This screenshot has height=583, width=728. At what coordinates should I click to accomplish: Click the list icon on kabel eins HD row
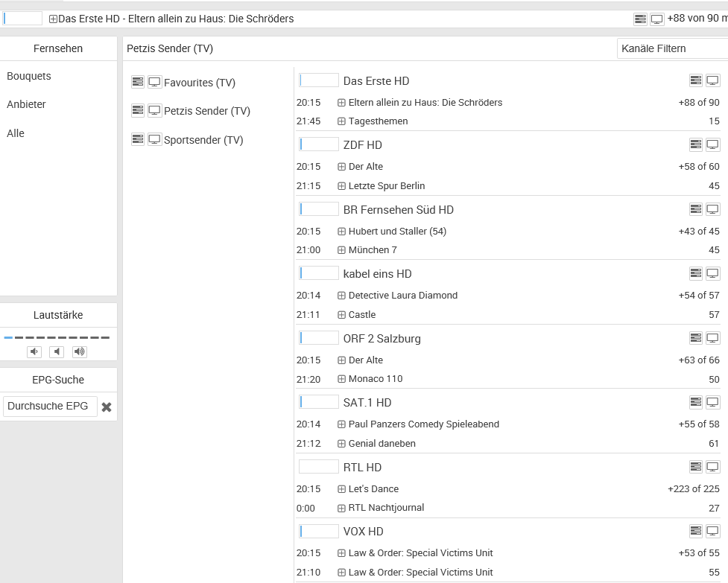coord(696,273)
